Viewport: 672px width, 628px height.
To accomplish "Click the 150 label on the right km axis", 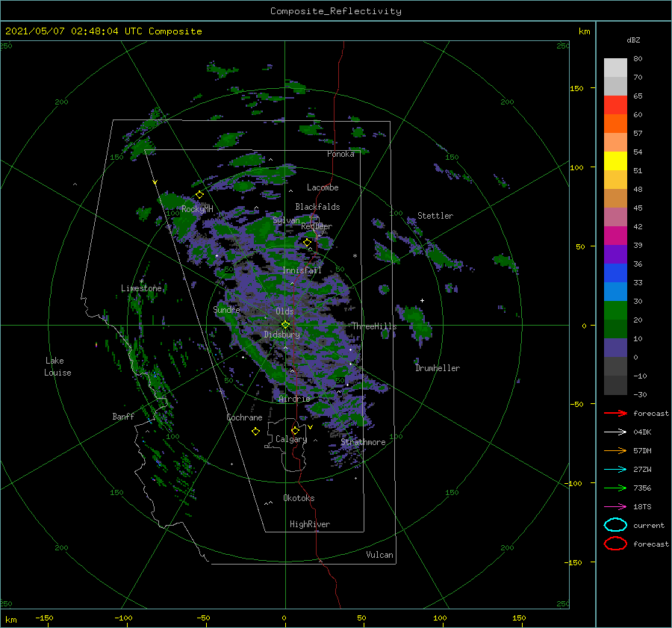I will (x=577, y=88).
